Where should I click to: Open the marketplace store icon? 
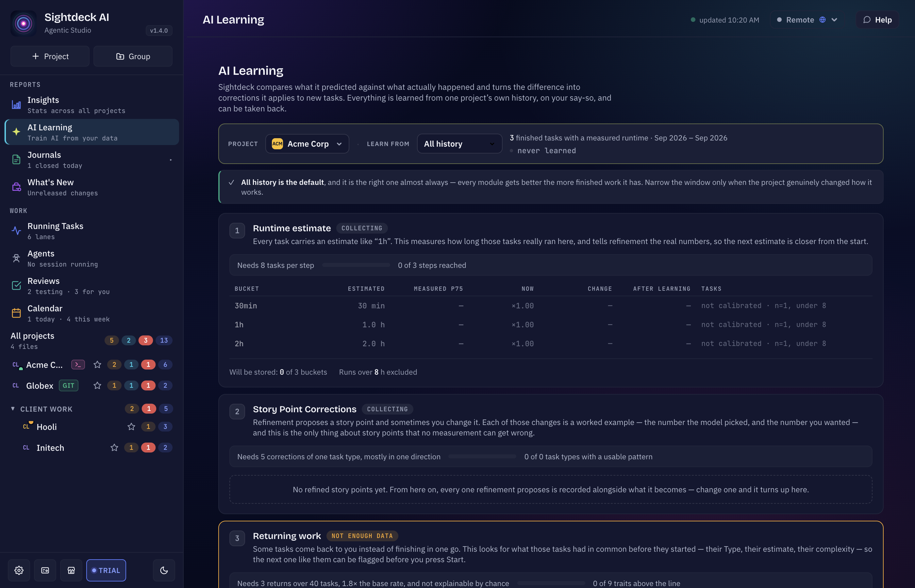point(71,570)
